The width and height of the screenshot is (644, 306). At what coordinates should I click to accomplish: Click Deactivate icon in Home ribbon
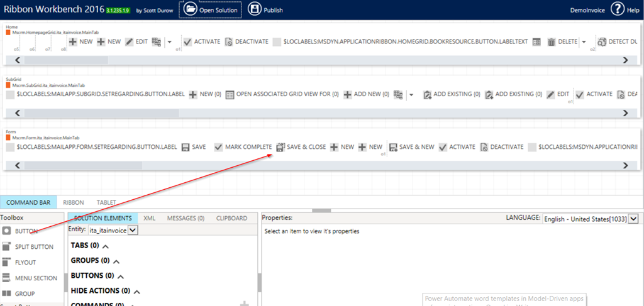click(x=230, y=42)
